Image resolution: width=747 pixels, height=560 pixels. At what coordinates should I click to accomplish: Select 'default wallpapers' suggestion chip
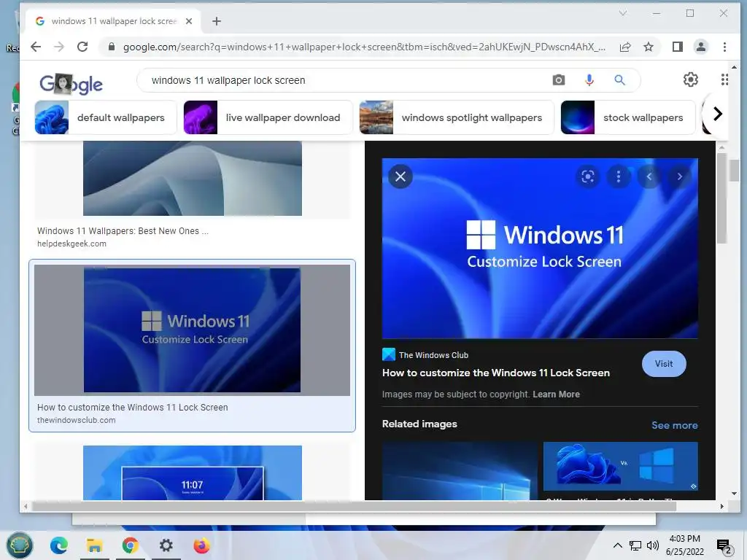tap(105, 117)
